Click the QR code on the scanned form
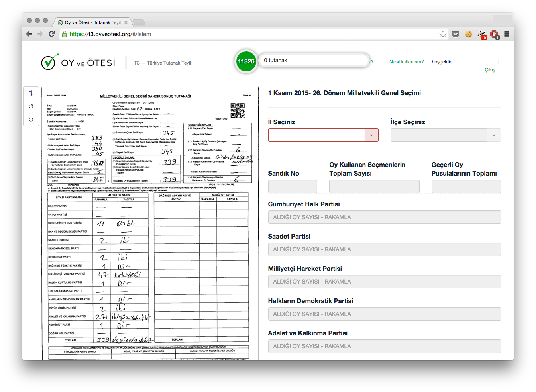The image size is (536, 392). click(238, 110)
